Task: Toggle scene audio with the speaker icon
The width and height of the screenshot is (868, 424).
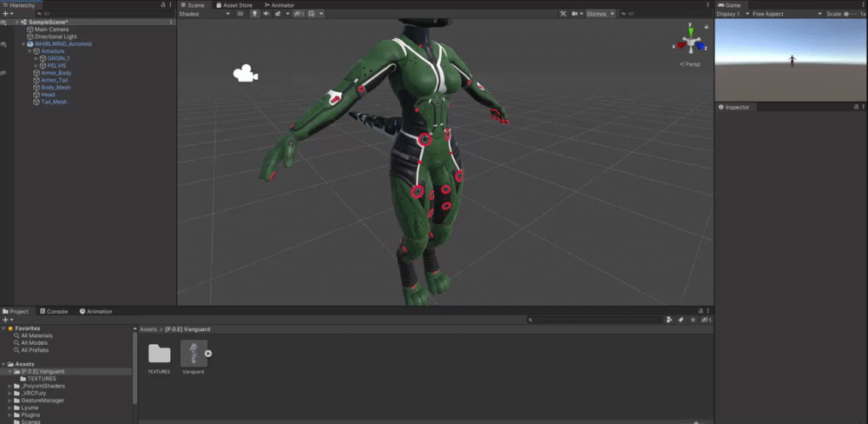Action: (266, 14)
